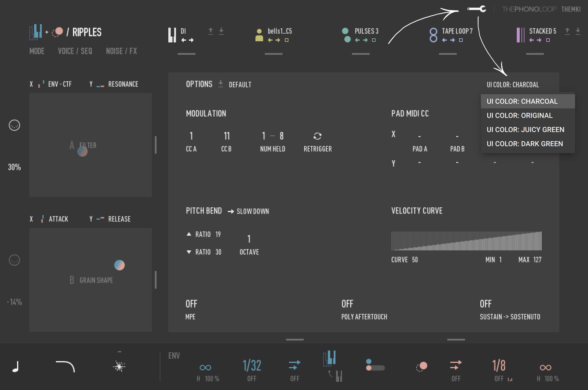Click the wrench options icon
Screen dimensions: 588x390
tap(477, 9)
